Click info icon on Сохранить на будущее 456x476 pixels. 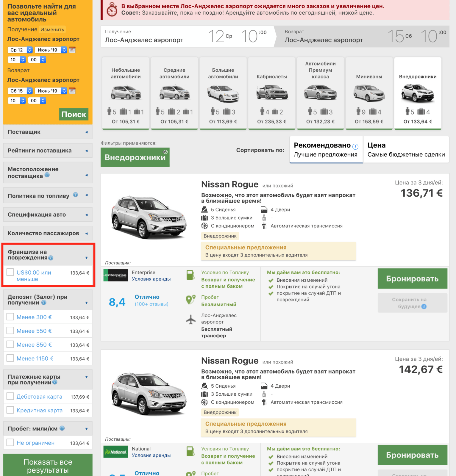pos(424,306)
